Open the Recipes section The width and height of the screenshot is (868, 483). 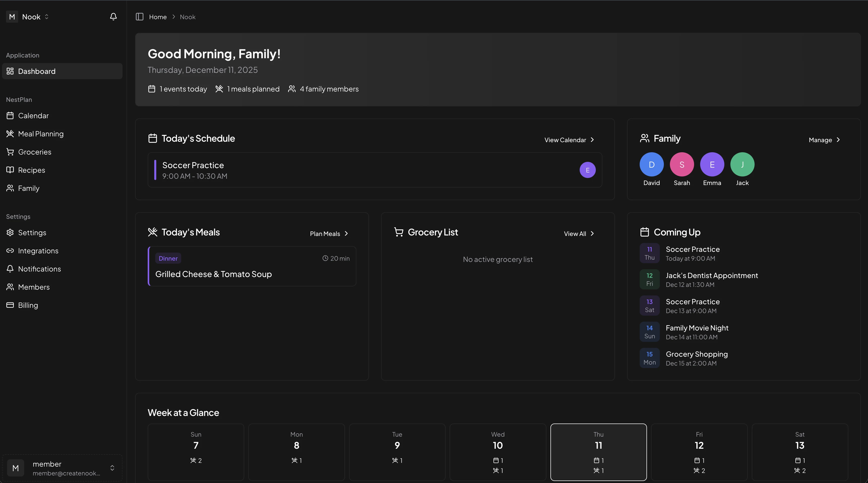point(32,170)
